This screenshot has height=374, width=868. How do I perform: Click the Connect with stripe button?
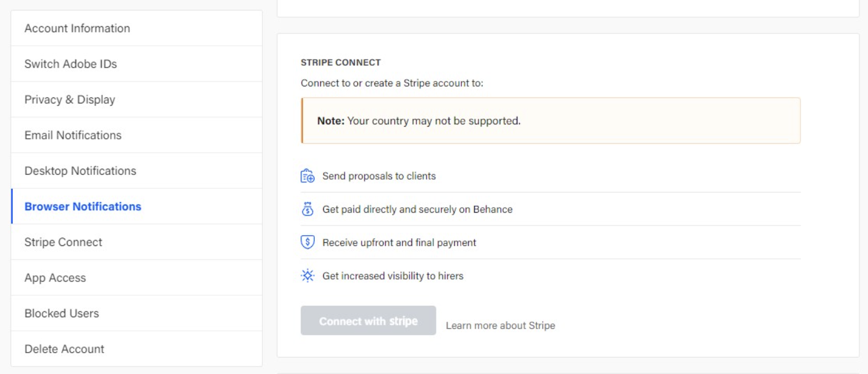(368, 320)
